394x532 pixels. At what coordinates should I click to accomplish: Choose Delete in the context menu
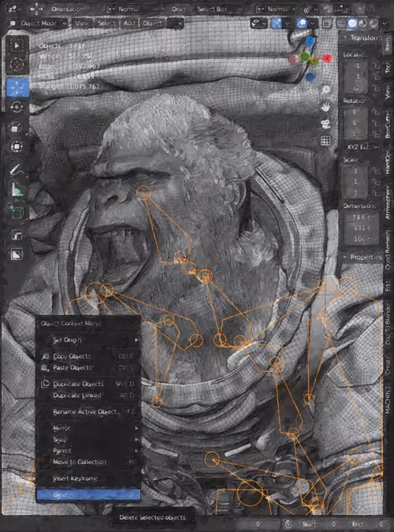88,495
